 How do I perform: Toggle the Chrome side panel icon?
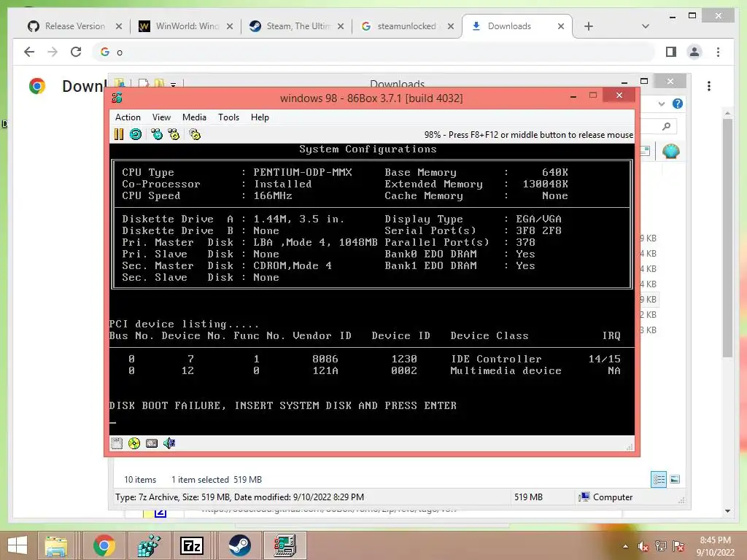tap(671, 52)
